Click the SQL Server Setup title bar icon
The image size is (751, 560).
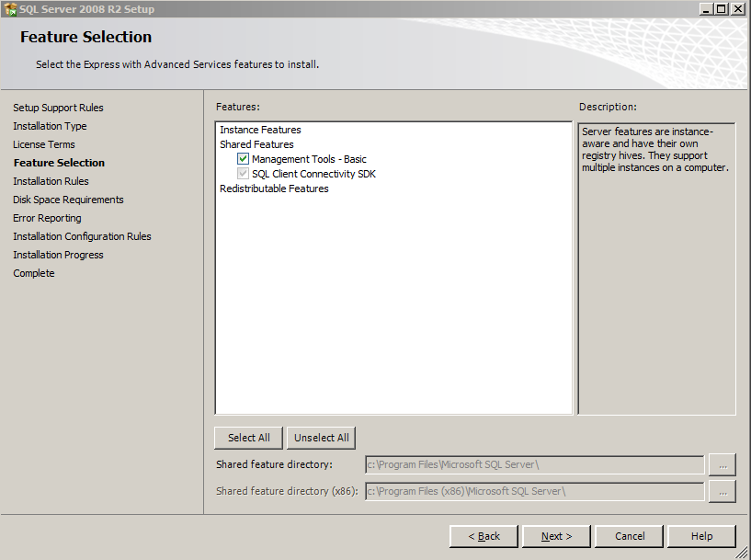point(10,9)
